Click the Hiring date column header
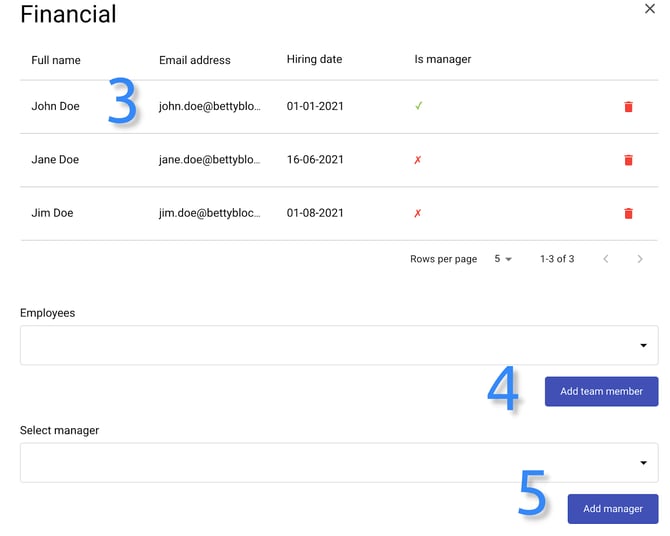Screen dimensions: 670x536 (x=314, y=60)
